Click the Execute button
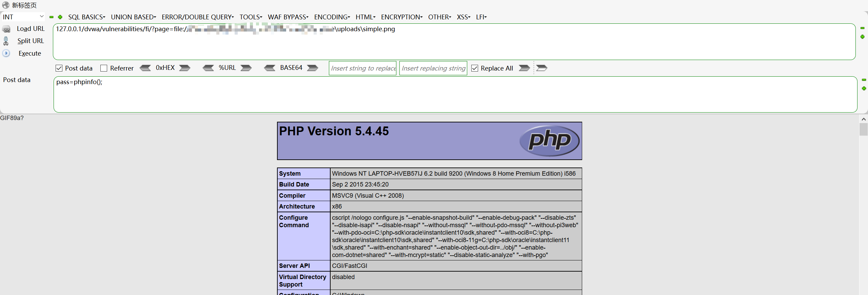The height and width of the screenshot is (295, 868). click(x=30, y=53)
